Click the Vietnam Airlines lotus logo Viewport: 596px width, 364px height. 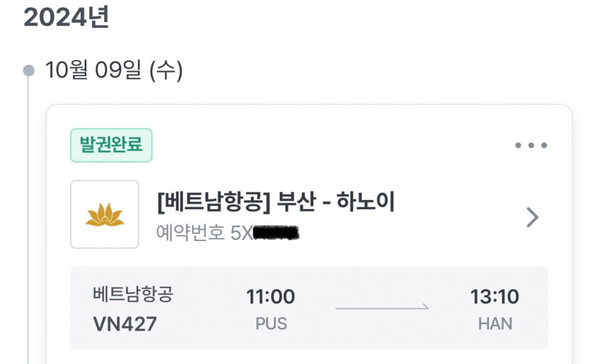[105, 215]
